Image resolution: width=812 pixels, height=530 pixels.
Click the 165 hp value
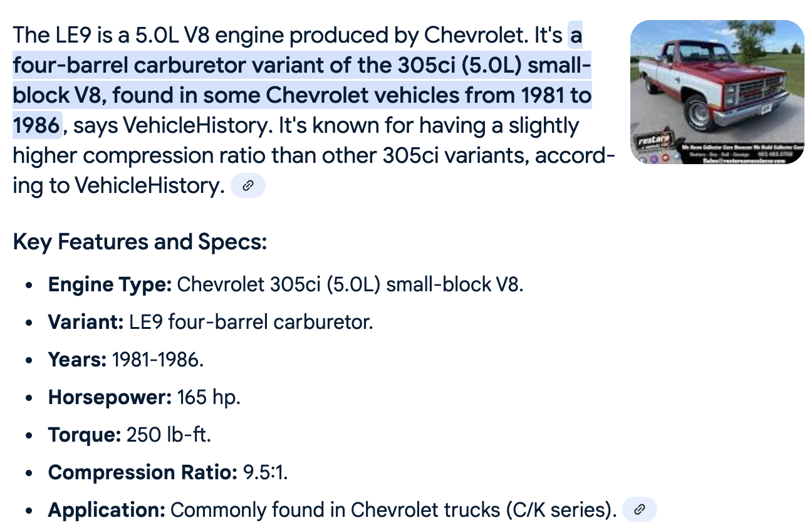pyautogui.click(x=209, y=397)
